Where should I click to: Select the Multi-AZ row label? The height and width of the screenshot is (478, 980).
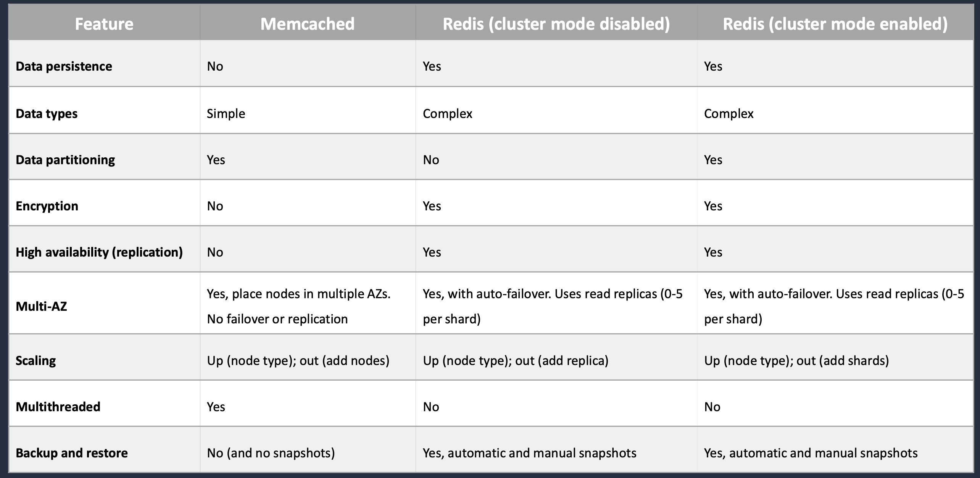click(41, 306)
